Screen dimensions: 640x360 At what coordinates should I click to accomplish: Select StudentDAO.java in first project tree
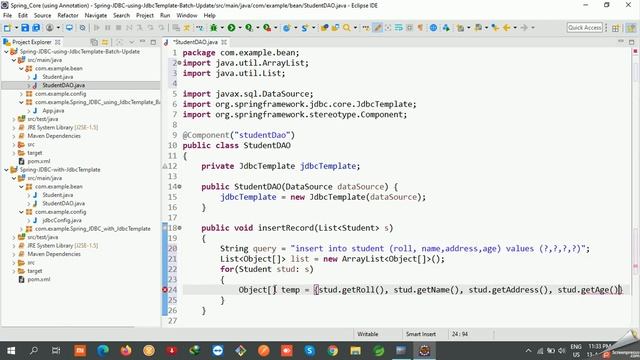64,85
